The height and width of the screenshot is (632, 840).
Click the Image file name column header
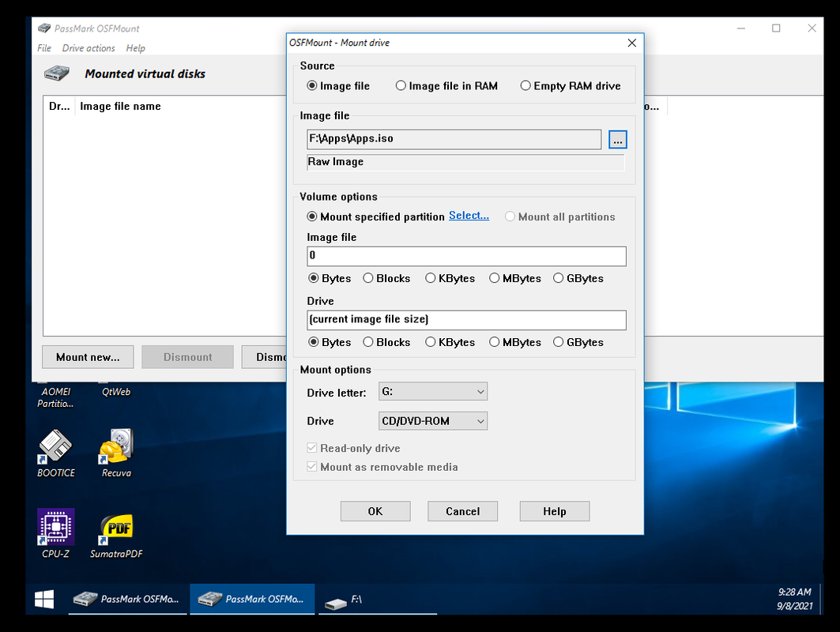click(121, 106)
